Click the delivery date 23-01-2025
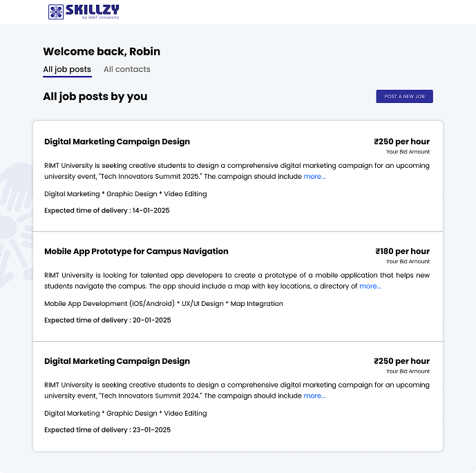476x473 pixels. 151,430
